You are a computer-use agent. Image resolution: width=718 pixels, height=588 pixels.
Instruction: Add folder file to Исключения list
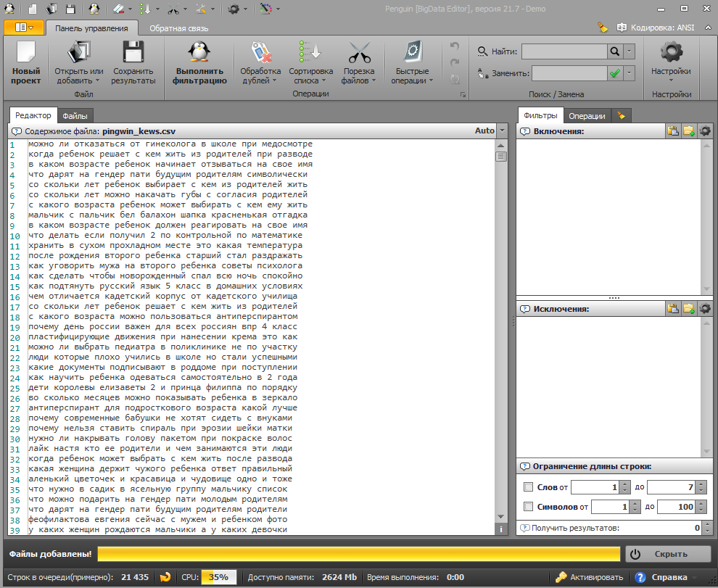689,309
